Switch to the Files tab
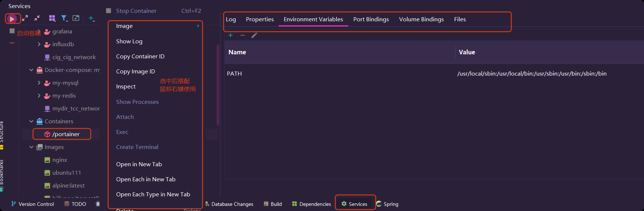Screen dimensions: 644x211 [x=460, y=19]
